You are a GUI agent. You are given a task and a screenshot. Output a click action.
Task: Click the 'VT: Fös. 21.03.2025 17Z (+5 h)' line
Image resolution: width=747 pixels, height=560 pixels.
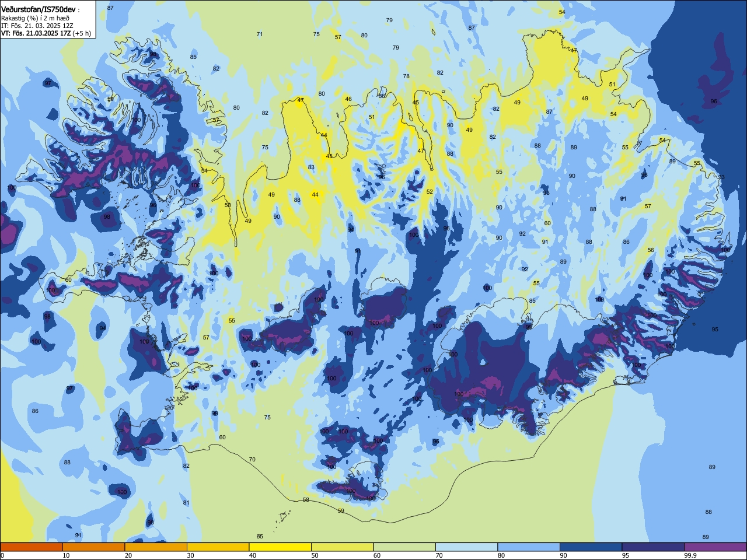(x=46, y=33)
